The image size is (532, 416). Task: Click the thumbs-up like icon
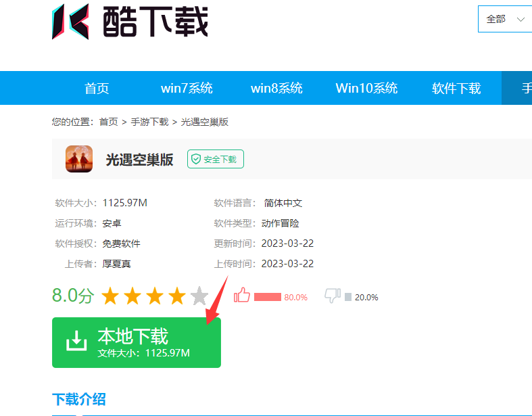click(x=242, y=295)
